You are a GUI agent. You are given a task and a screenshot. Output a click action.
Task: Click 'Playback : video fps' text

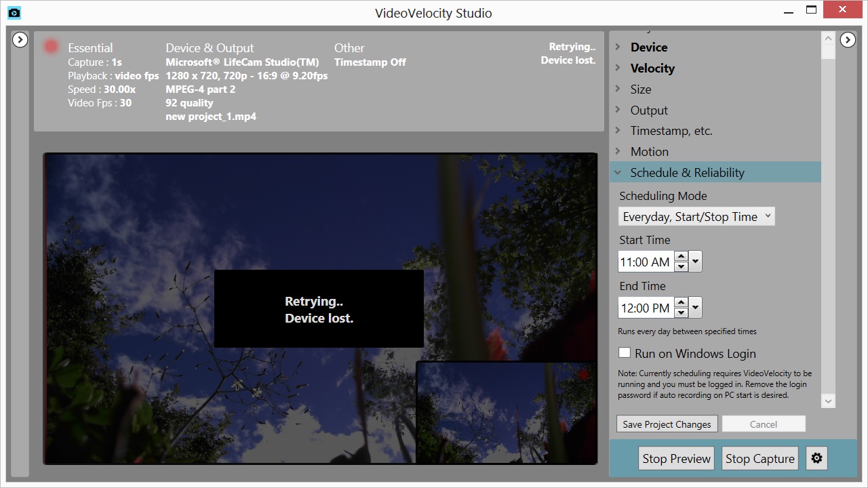(113, 76)
